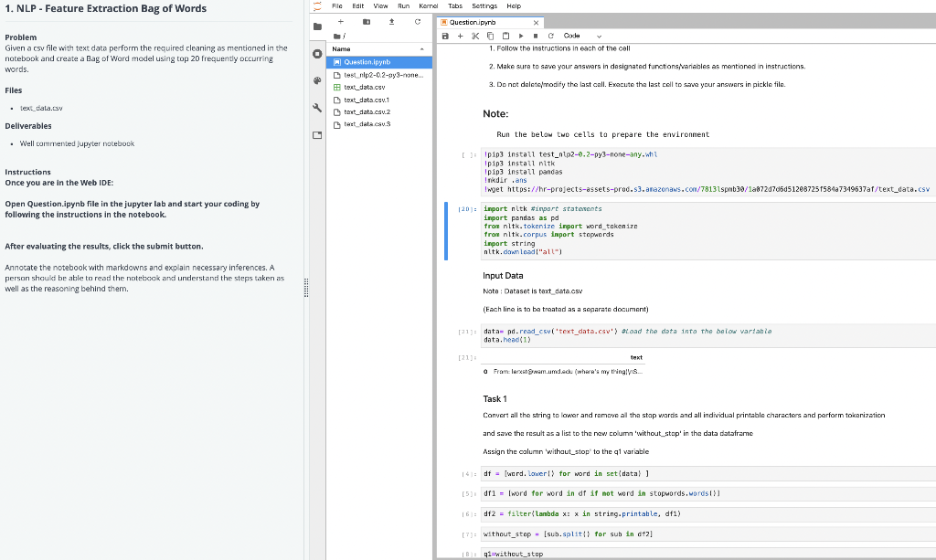
Task: Click the import nltk code cell
Action: (708, 230)
